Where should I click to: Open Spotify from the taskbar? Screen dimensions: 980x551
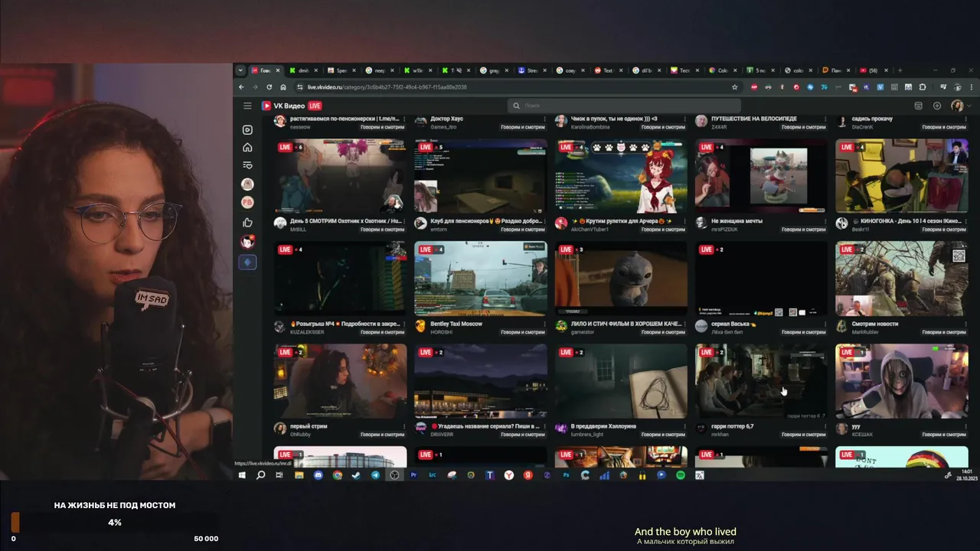[x=681, y=475]
